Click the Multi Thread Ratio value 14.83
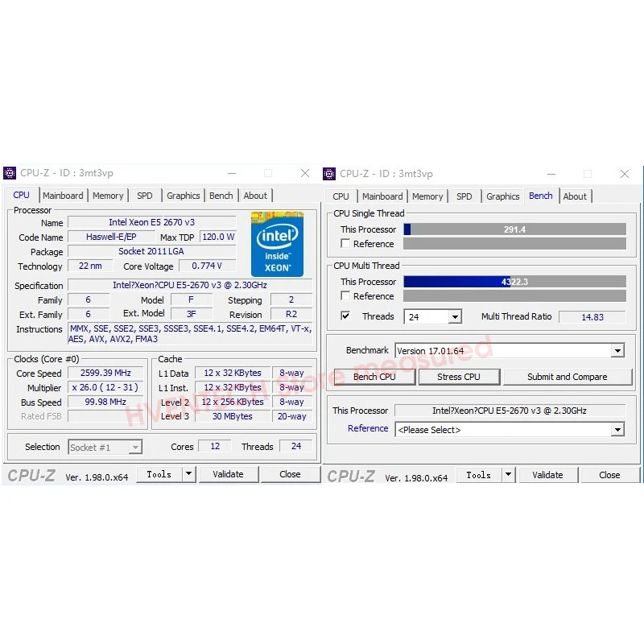The width and height of the screenshot is (644, 644). pyautogui.click(x=592, y=317)
